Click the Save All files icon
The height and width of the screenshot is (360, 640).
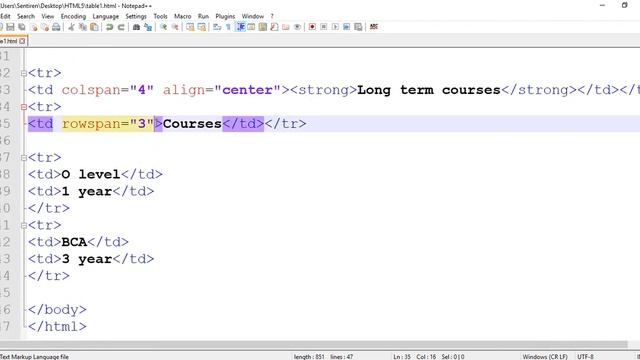tap(22, 27)
